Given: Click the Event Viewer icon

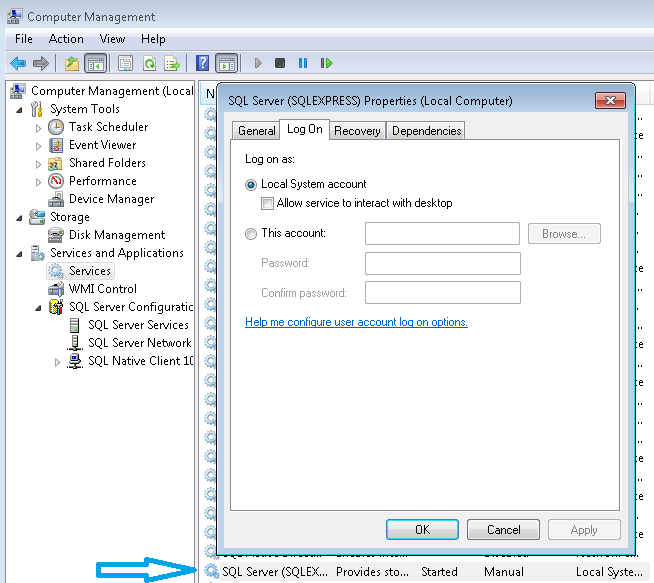Looking at the screenshot, I should click(56, 145).
